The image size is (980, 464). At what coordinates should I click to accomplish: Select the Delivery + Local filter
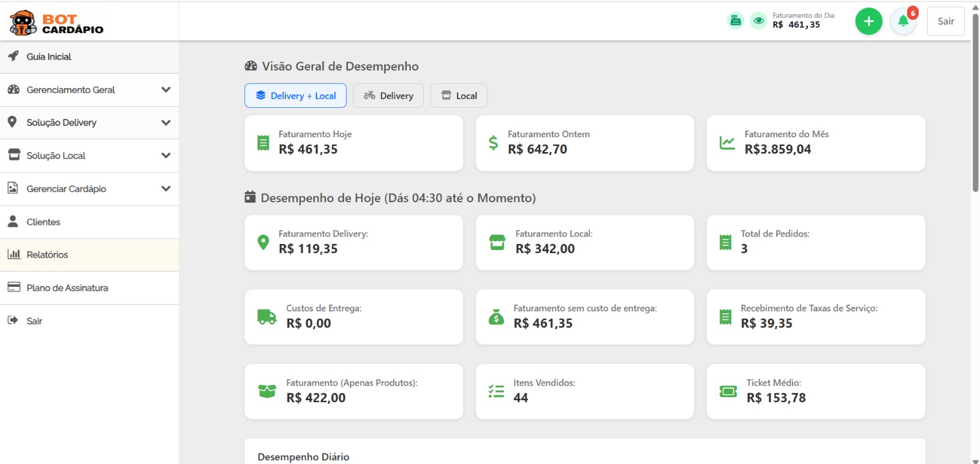295,96
